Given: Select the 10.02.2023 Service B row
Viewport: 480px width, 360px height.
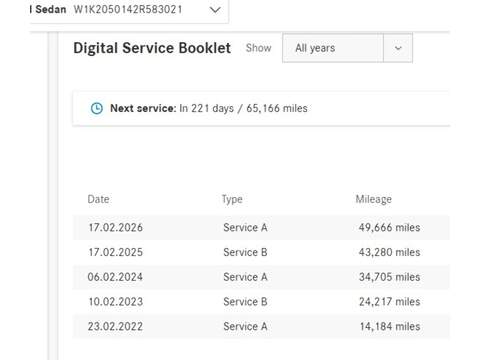Looking at the screenshot, I should pos(261,302).
